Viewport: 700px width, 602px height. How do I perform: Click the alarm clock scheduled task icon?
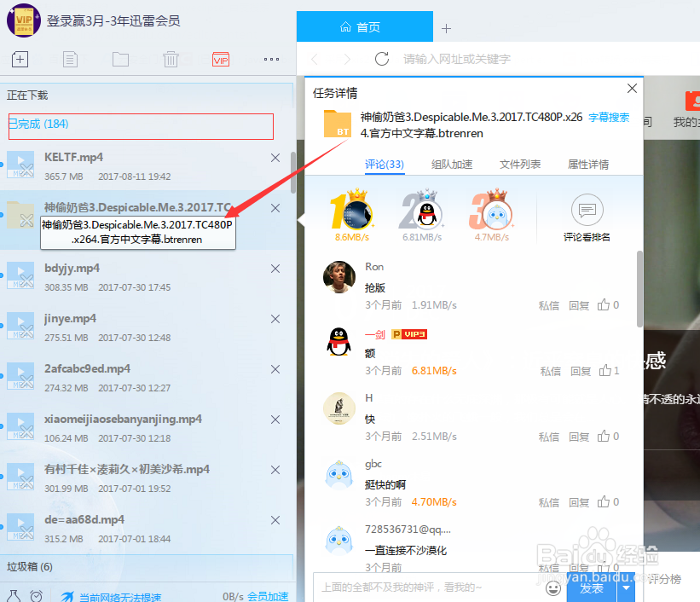[37, 596]
